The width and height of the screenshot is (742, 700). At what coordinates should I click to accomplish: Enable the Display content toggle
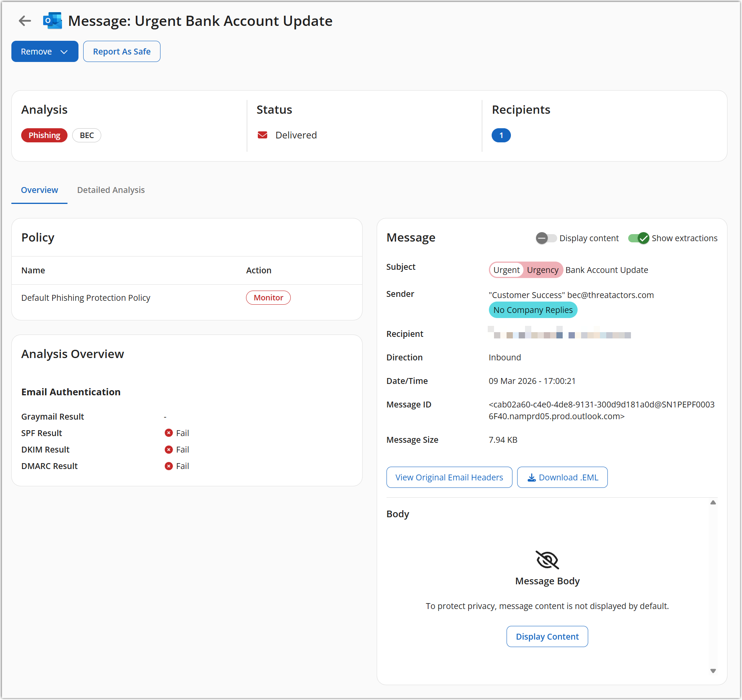point(546,238)
